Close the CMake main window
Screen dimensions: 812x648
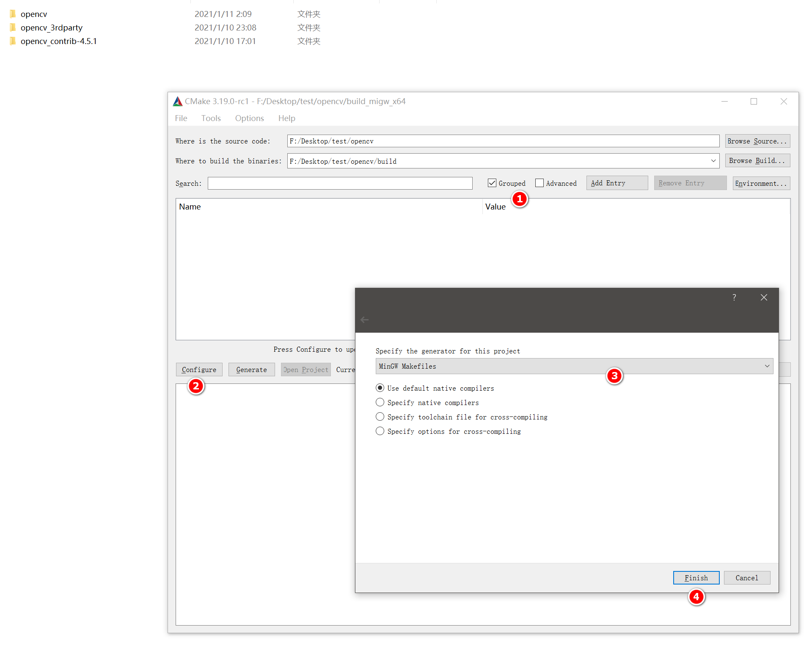coord(784,101)
